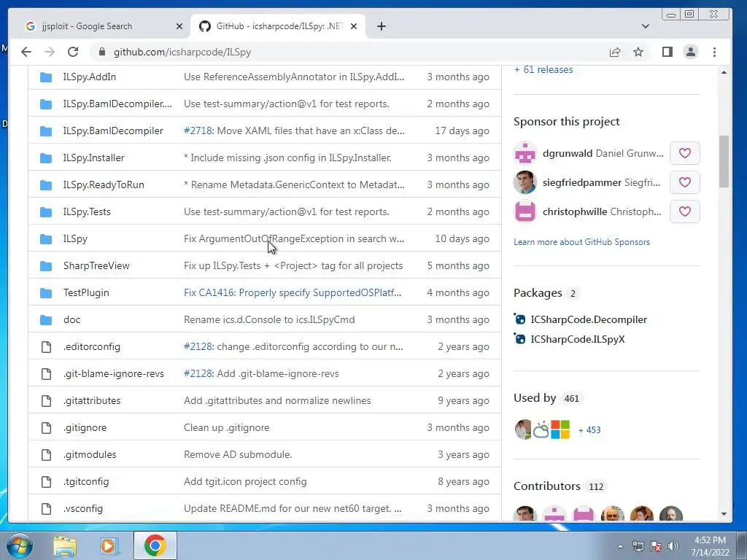
Task: Open the Used by 461 heading
Action: [x=546, y=397]
